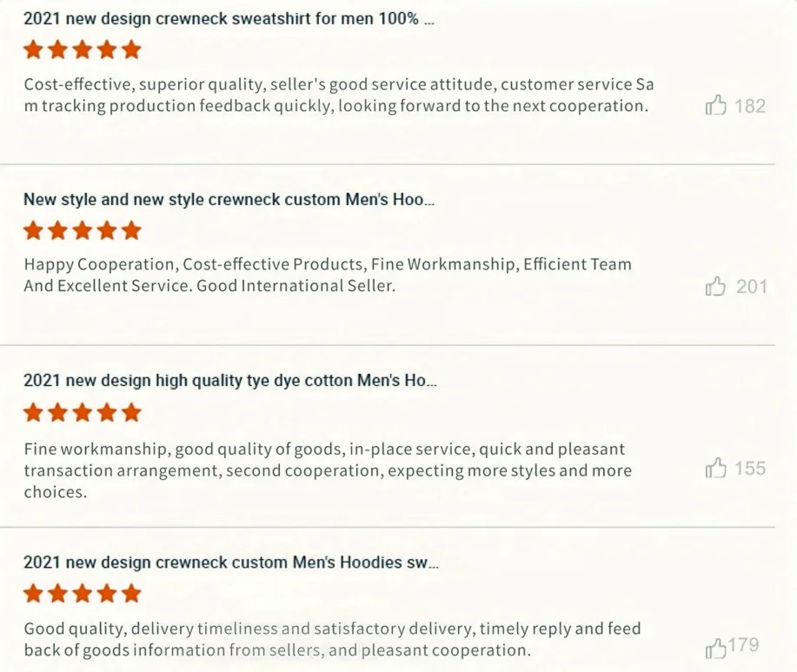The height and width of the screenshot is (672, 797).
Task: Click star rating under 'New style and new style'
Action: click(x=82, y=230)
